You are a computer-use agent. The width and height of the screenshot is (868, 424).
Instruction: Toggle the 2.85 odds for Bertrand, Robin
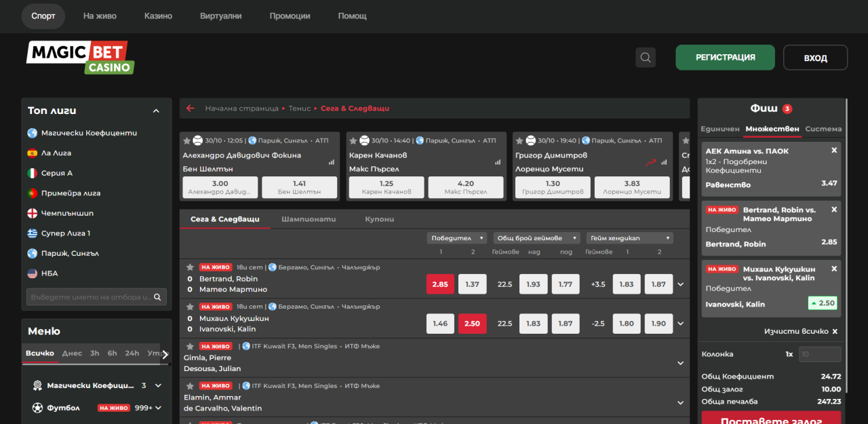pyautogui.click(x=440, y=284)
